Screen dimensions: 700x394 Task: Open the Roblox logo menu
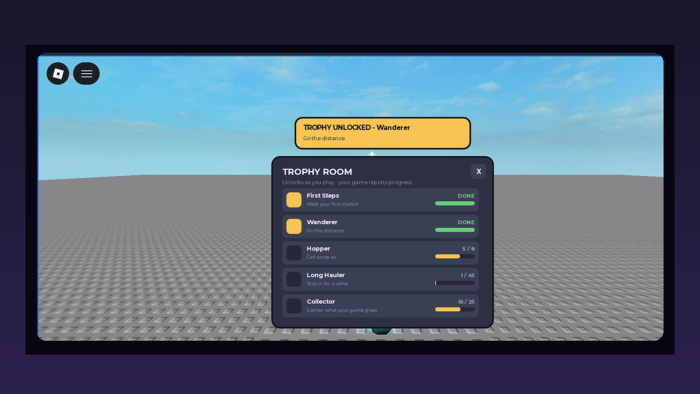pyautogui.click(x=58, y=74)
